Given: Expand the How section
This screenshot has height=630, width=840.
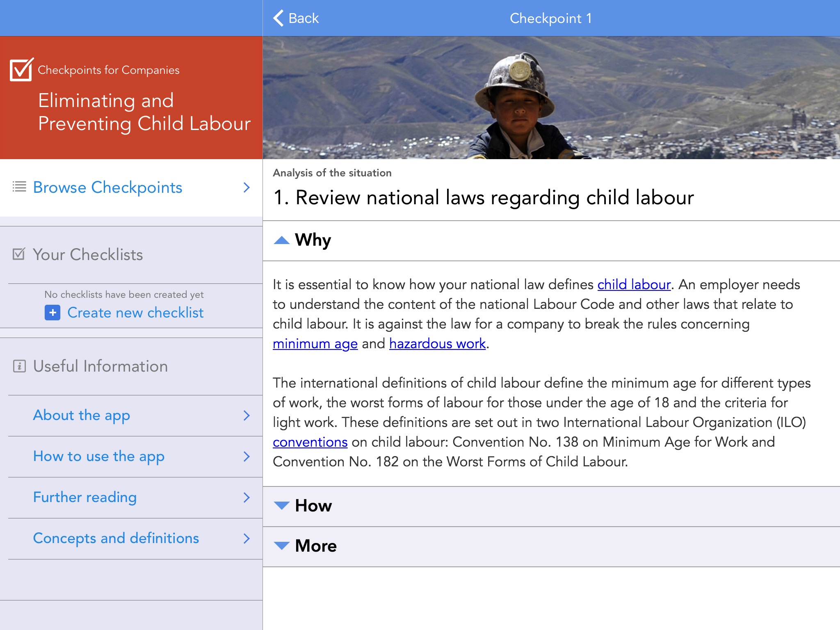Looking at the screenshot, I should [x=313, y=506].
